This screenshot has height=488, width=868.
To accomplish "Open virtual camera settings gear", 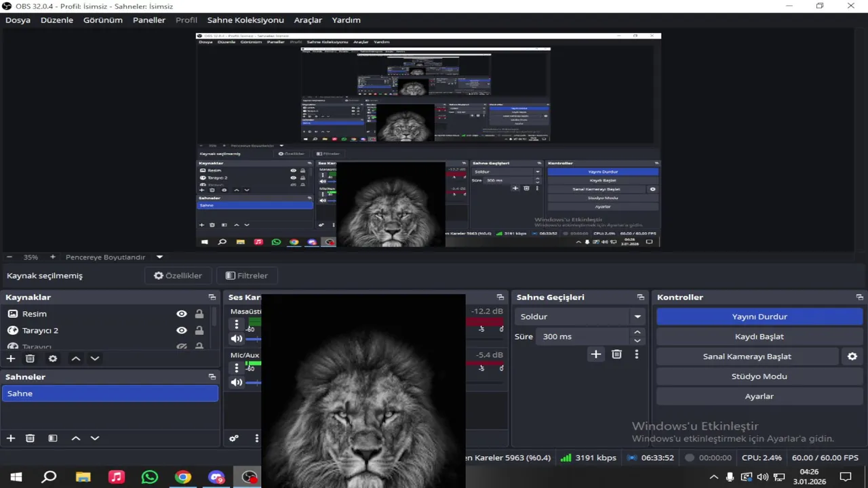I will pos(852,357).
